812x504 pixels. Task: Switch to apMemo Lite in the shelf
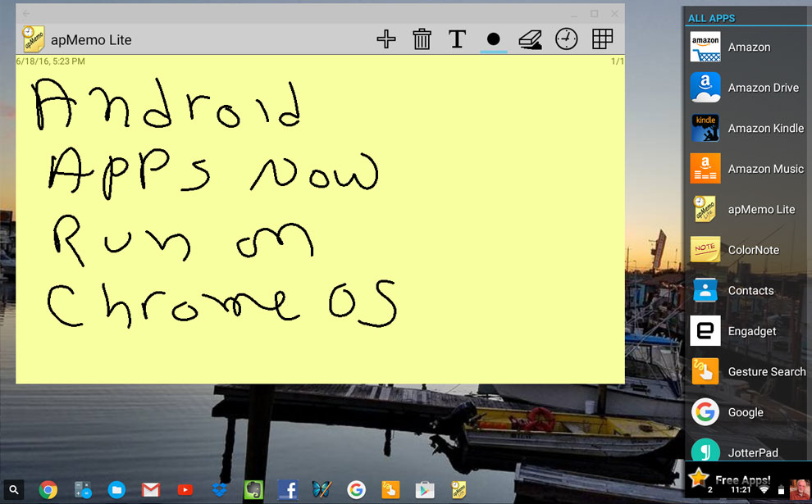point(458,489)
